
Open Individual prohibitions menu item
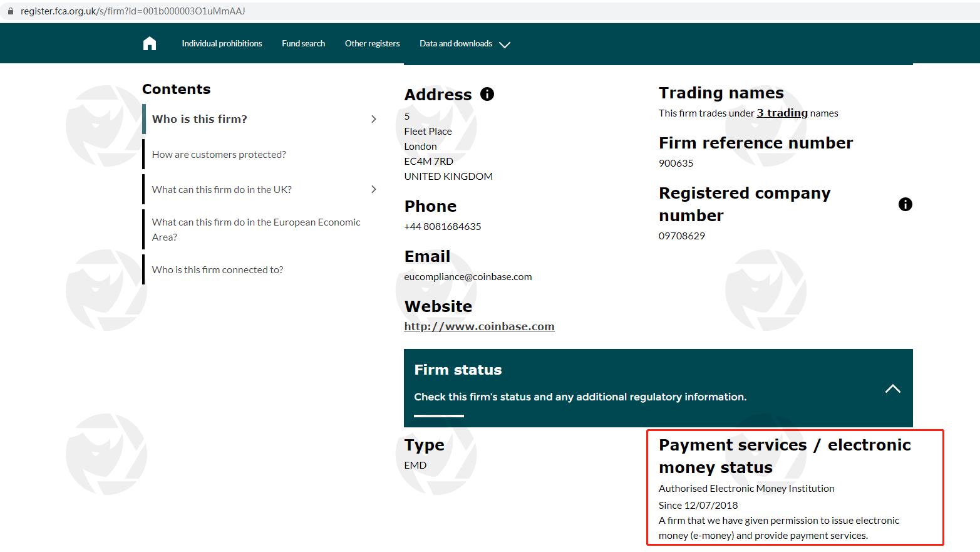pyautogui.click(x=222, y=43)
